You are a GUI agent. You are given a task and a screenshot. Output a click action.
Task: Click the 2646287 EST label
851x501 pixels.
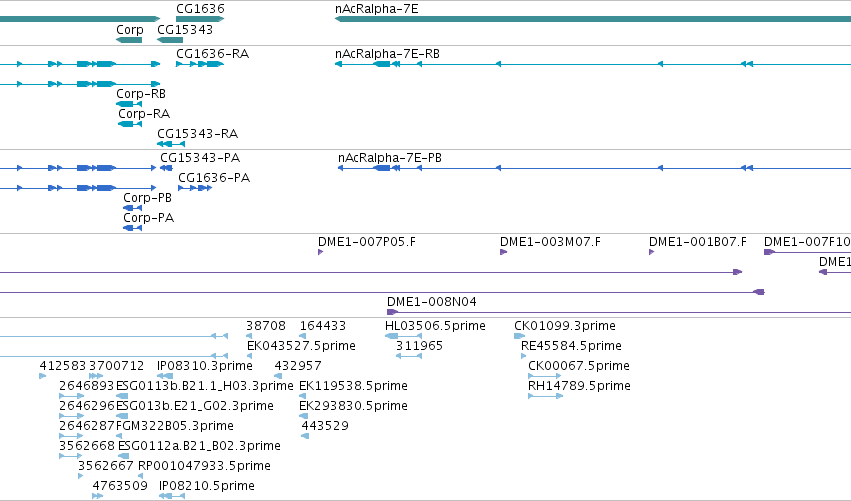pyautogui.click(x=87, y=426)
